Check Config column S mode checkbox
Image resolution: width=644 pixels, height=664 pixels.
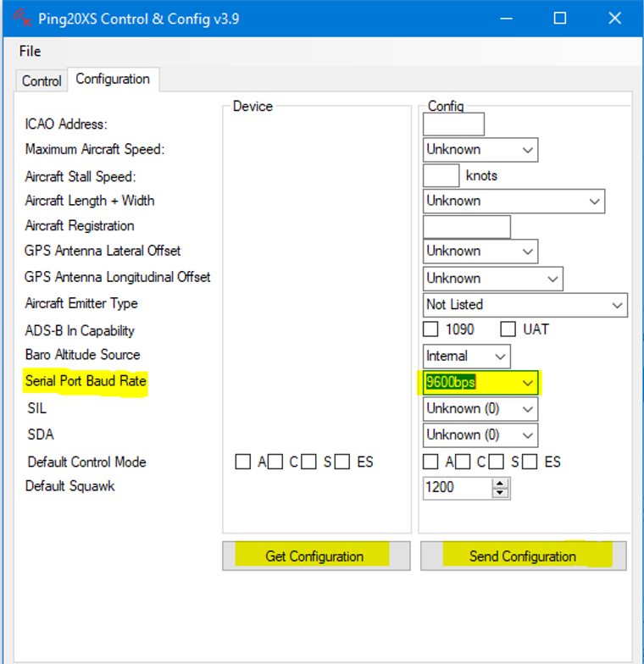(x=497, y=462)
